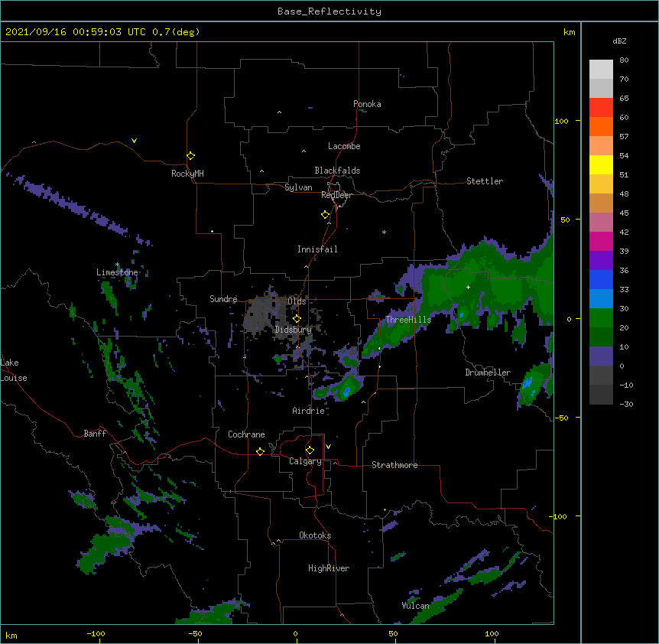Click the white plus marker inside the ThreeHills echo

coord(468,287)
